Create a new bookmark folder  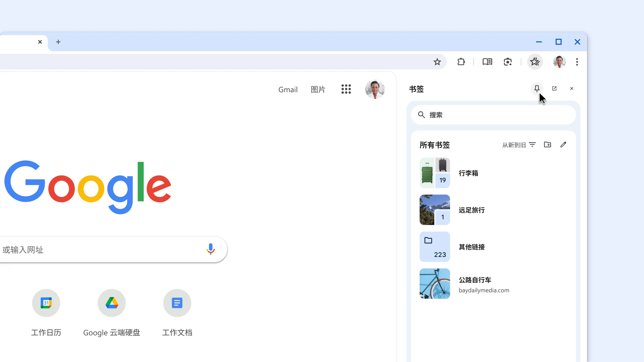pos(548,145)
